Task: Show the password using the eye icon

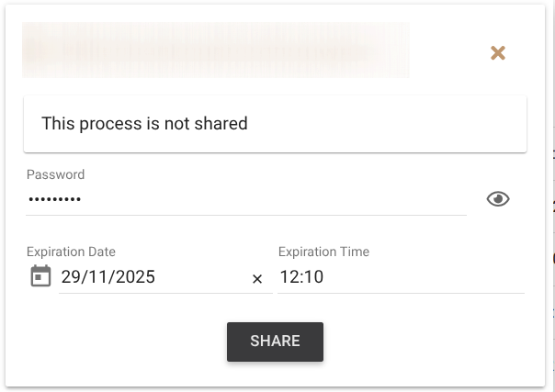Action: 498,199
